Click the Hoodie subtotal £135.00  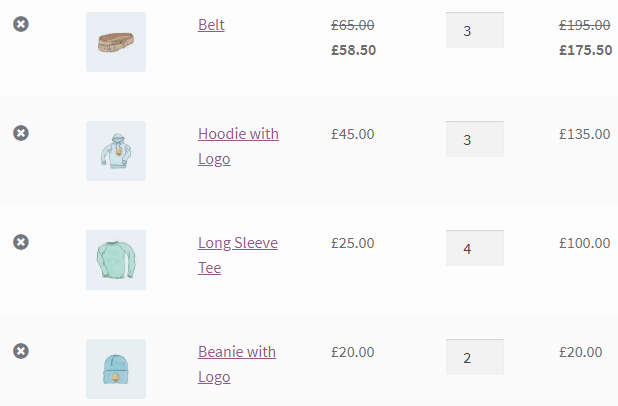584,134
